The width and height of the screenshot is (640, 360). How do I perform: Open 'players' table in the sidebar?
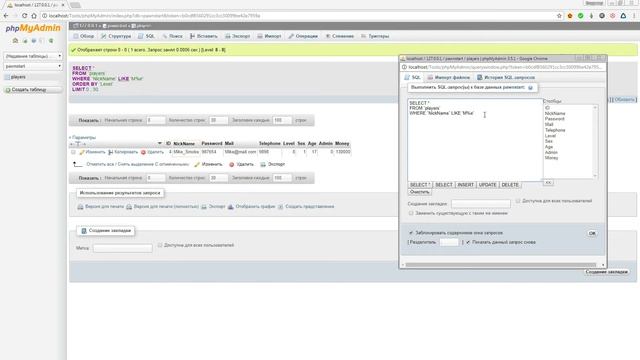18,77
